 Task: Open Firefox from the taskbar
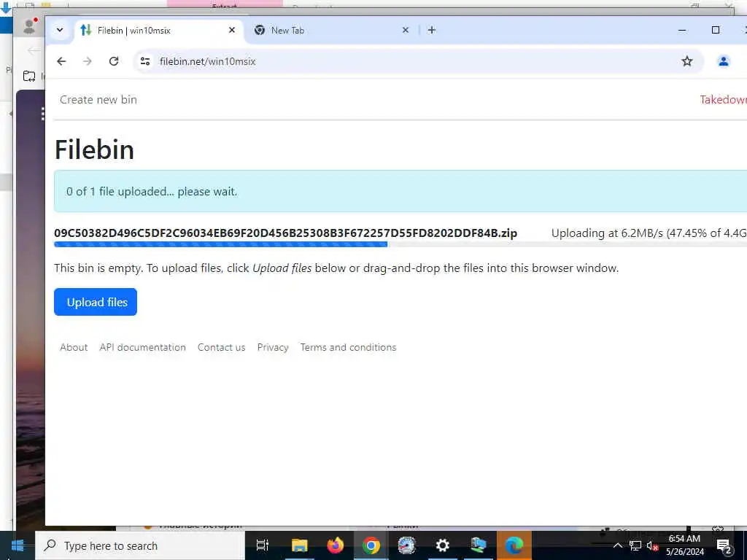pos(336,545)
